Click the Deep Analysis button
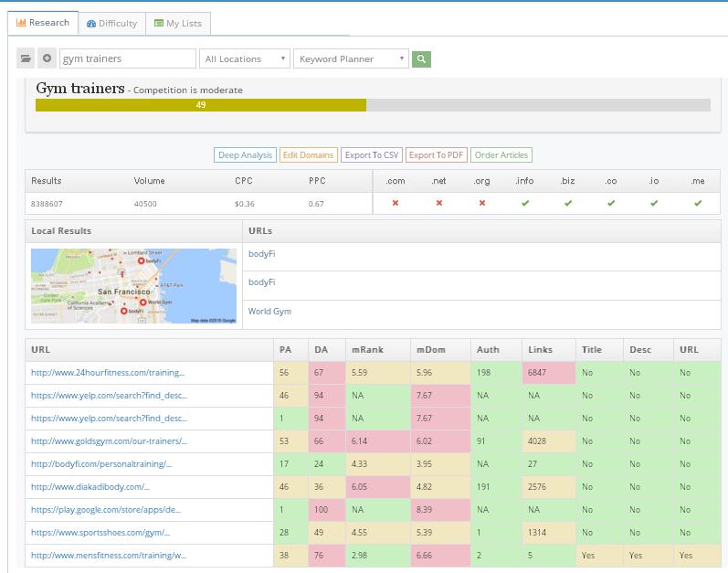 [x=245, y=155]
